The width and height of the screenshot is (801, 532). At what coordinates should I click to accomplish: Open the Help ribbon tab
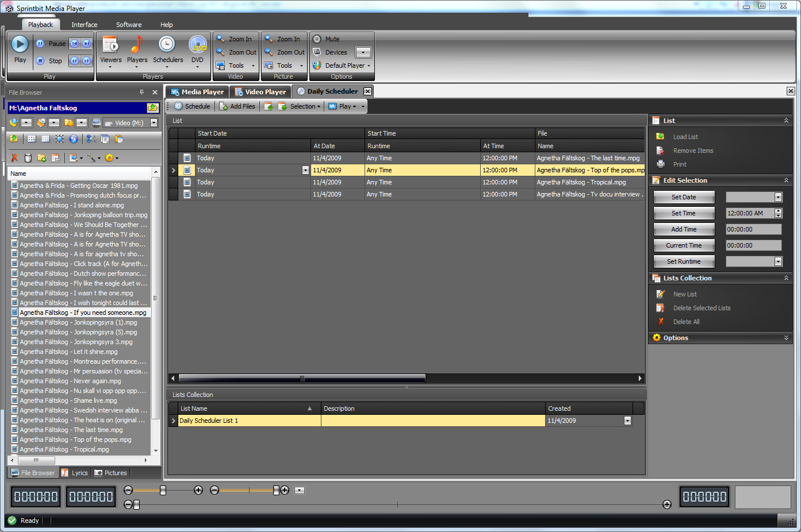click(167, 25)
